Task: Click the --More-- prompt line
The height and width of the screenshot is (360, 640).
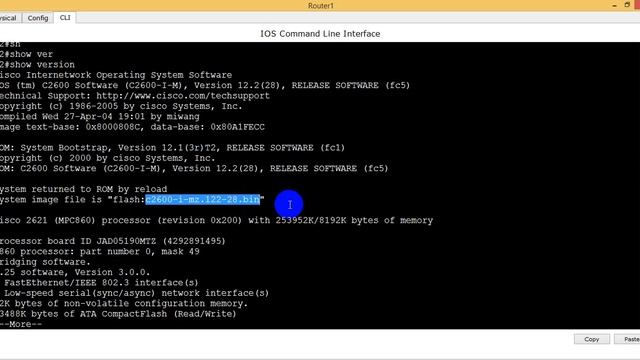Action: coord(21,324)
